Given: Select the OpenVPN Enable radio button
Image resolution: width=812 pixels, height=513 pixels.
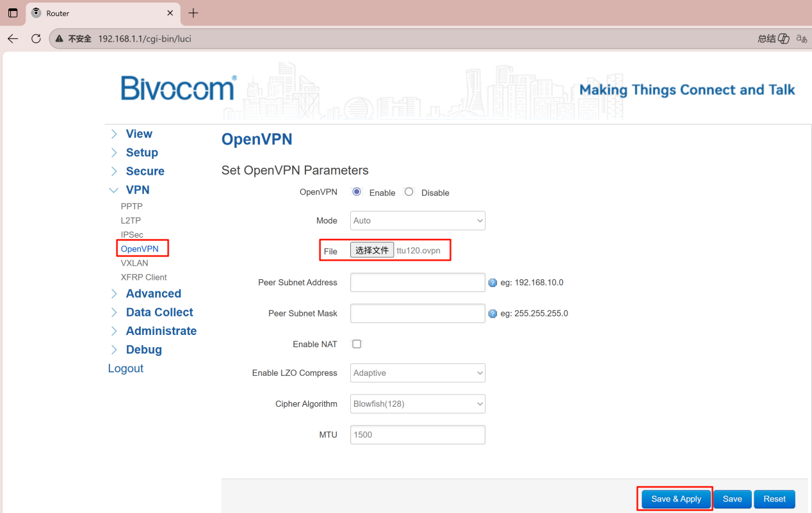Looking at the screenshot, I should point(357,192).
